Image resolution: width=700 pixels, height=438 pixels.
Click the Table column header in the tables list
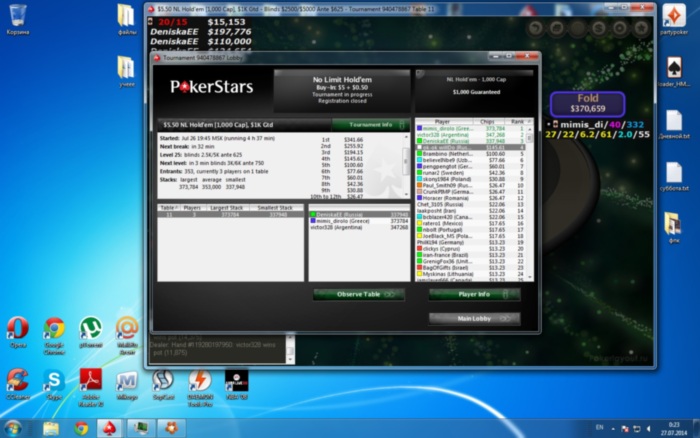click(x=169, y=208)
